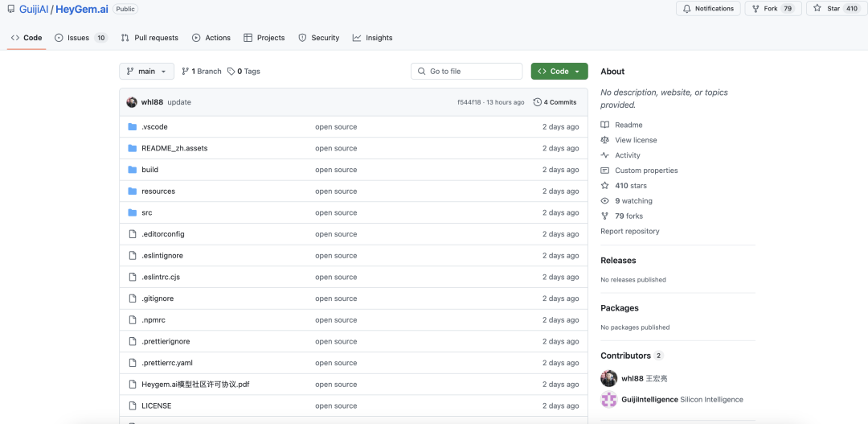The image size is (868, 424).
Task: Click 'open source' message in LICENSE row
Action: click(336, 405)
